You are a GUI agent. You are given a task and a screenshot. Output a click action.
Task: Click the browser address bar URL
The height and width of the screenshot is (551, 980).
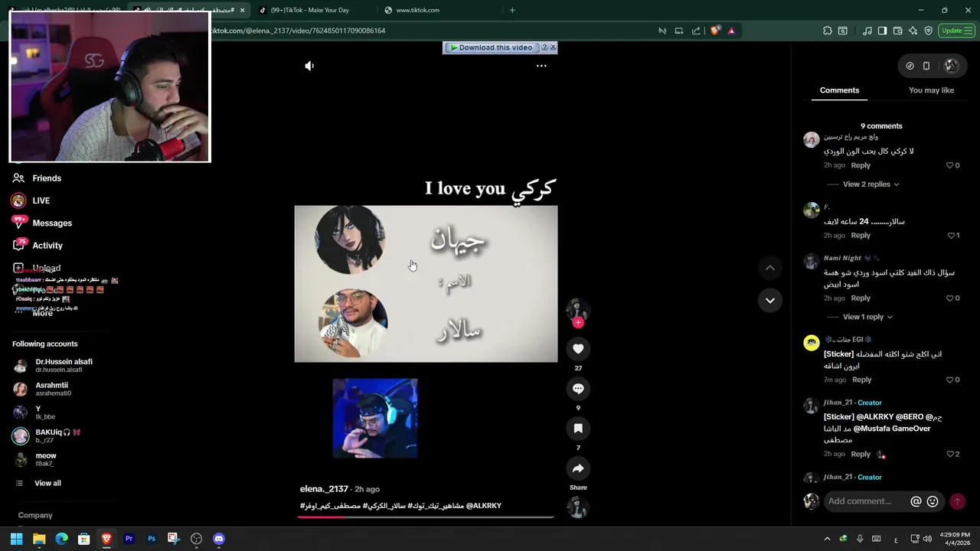coord(299,31)
